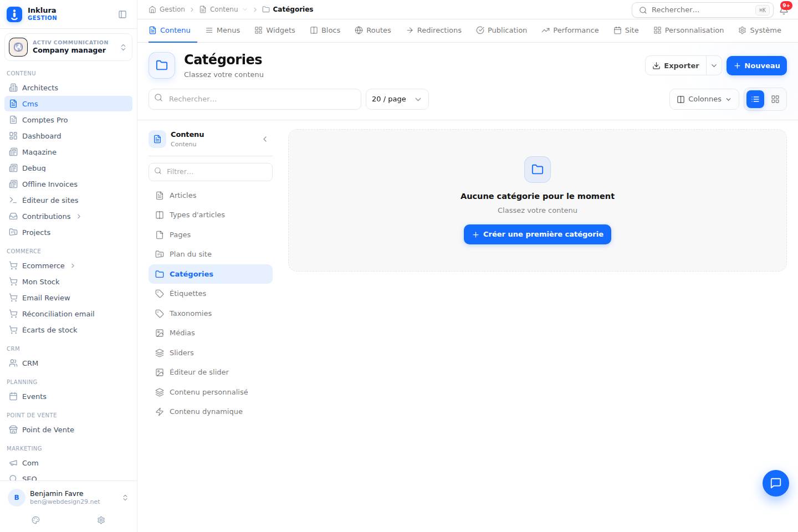Image resolution: width=798 pixels, height=532 pixels.
Task: Open the notifications bell icon
Action: tap(784, 10)
